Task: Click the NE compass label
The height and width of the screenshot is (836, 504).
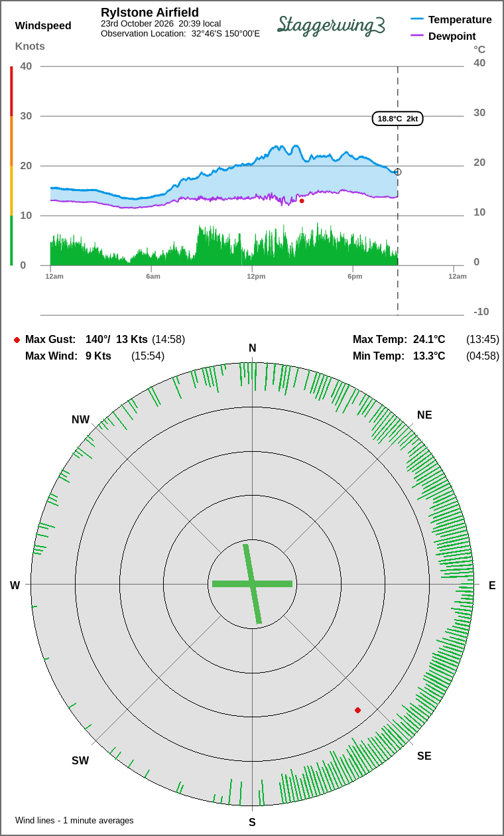Action: [x=424, y=415]
